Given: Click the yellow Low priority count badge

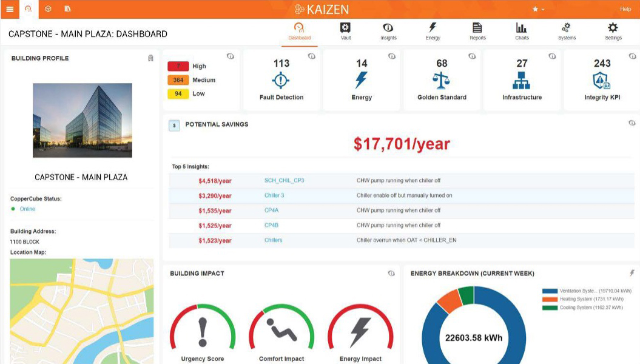Looking at the screenshot, I should click(x=178, y=93).
